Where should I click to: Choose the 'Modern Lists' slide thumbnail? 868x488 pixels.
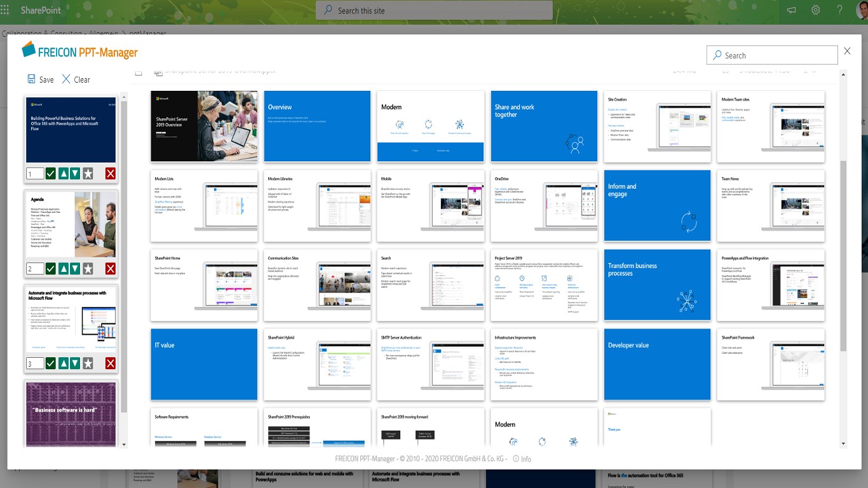tap(204, 206)
